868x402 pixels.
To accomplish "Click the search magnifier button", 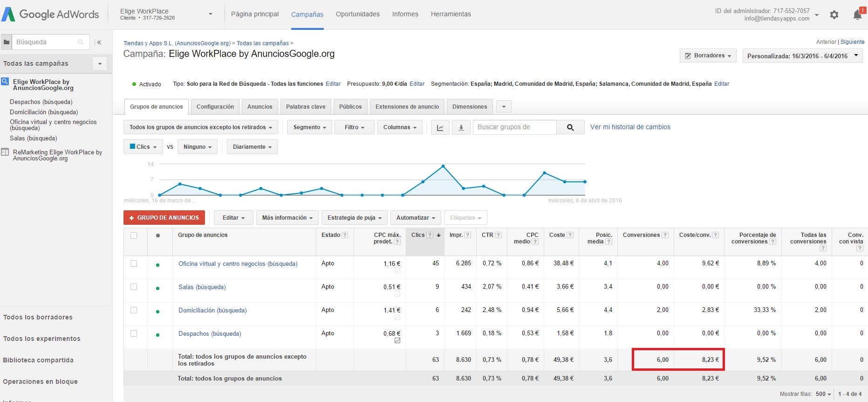I will click(570, 127).
